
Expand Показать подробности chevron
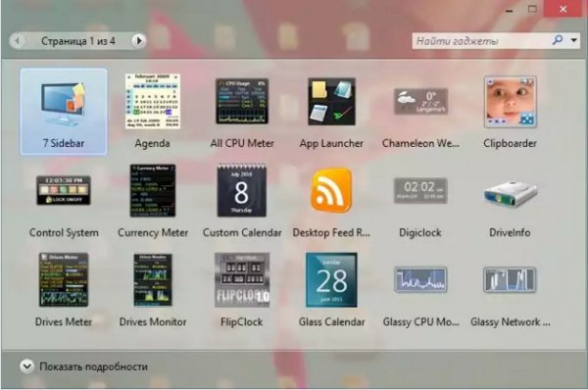(26, 366)
